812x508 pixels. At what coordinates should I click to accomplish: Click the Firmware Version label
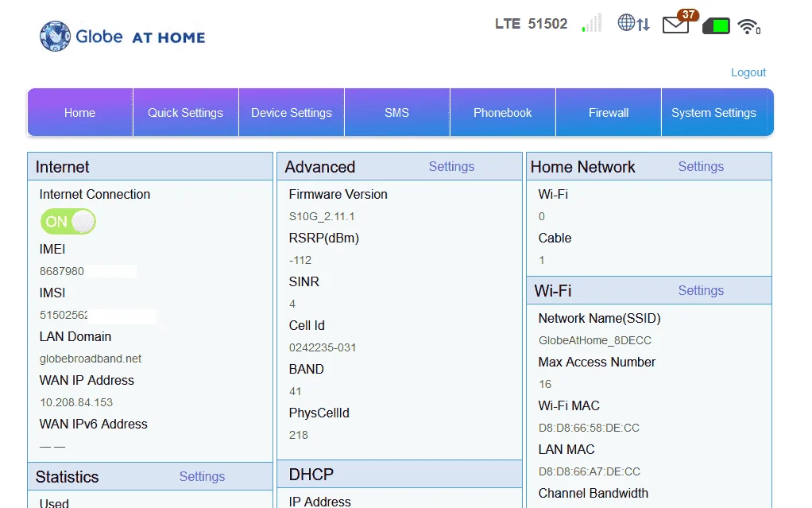pyautogui.click(x=338, y=195)
